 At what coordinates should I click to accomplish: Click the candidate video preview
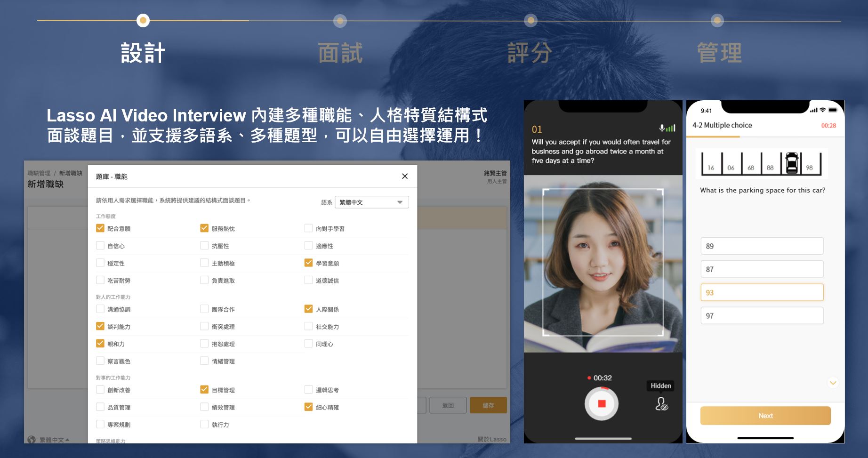603,264
